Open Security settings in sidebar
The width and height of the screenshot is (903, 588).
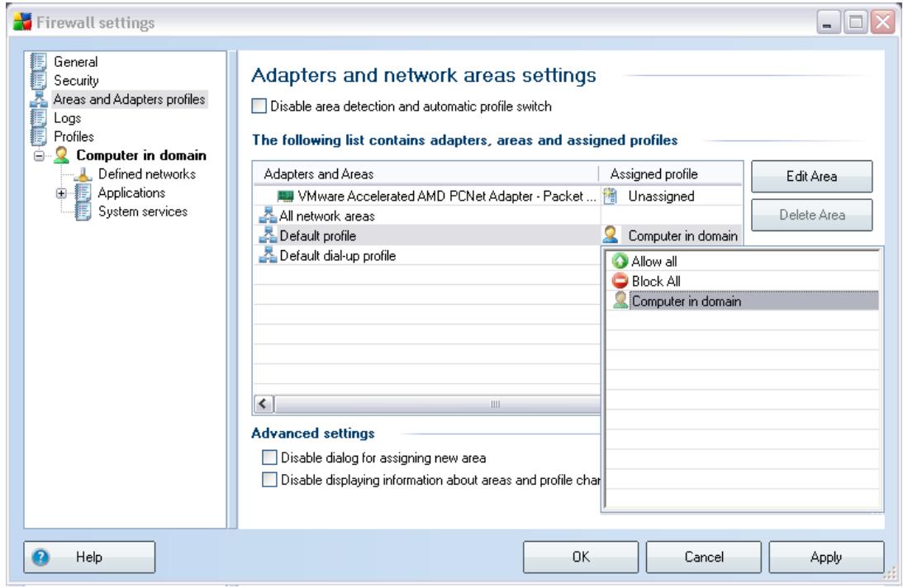(76, 80)
